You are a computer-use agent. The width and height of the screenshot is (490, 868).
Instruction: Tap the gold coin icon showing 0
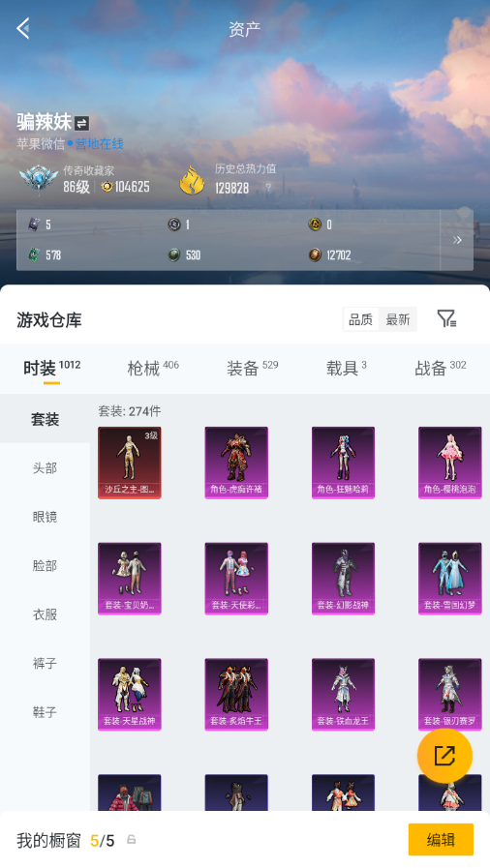(x=315, y=224)
